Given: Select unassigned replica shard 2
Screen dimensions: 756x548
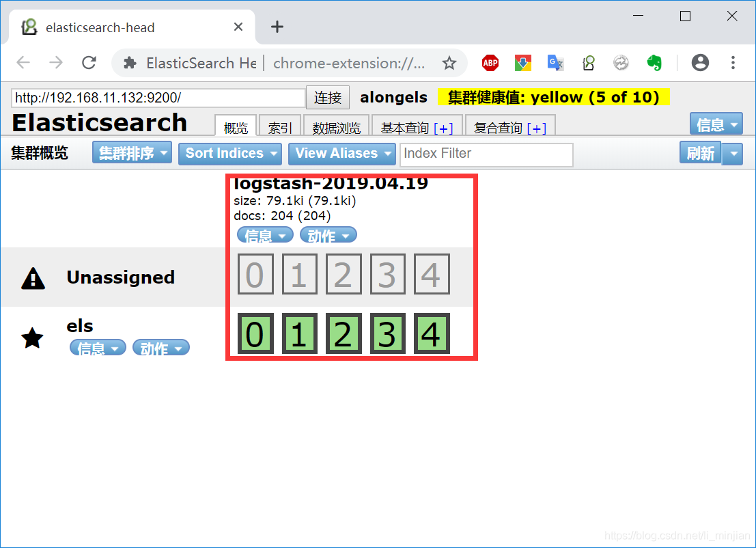Looking at the screenshot, I should point(344,274).
